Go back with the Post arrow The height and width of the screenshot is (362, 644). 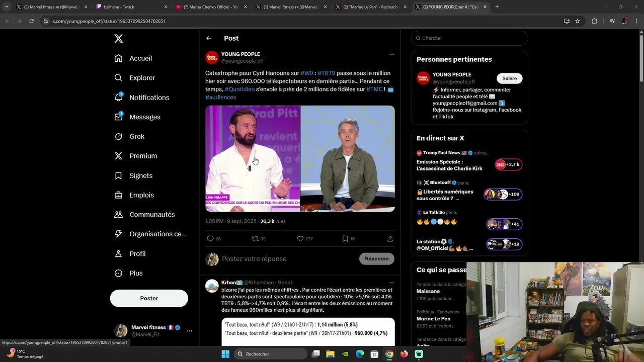tap(209, 38)
